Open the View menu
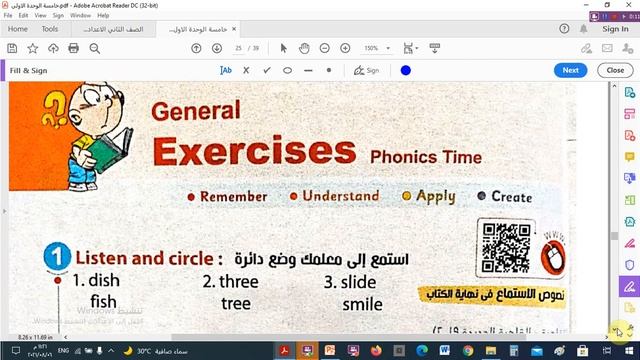The image size is (640, 360). (x=40, y=15)
